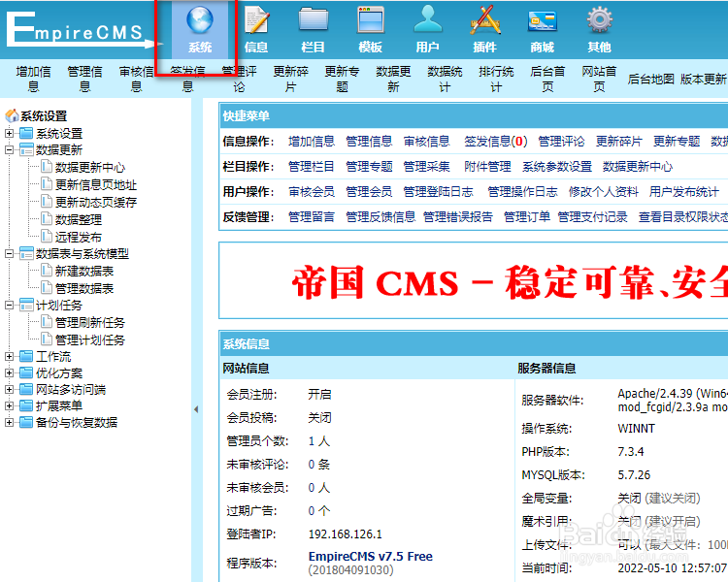This screenshot has width=728, height=582.
Task: Select 后台地图 in the top submenu
Action: pos(650,79)
